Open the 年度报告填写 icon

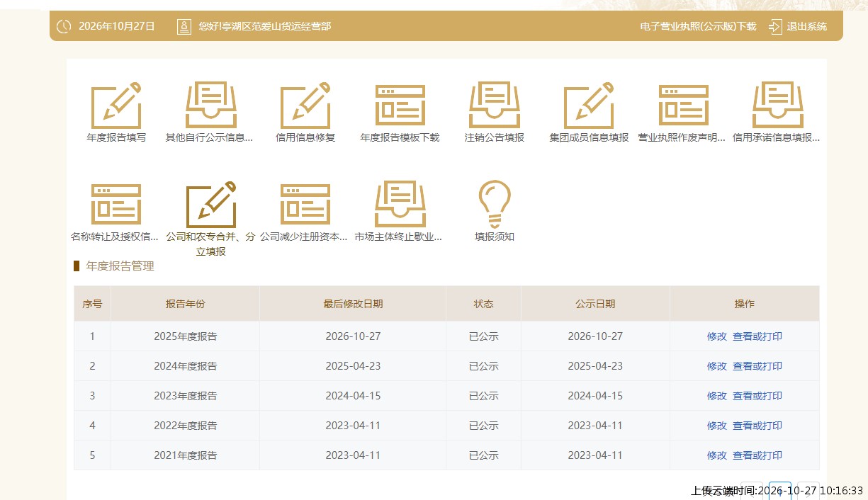pyautogui.click(x=116, y=106)
